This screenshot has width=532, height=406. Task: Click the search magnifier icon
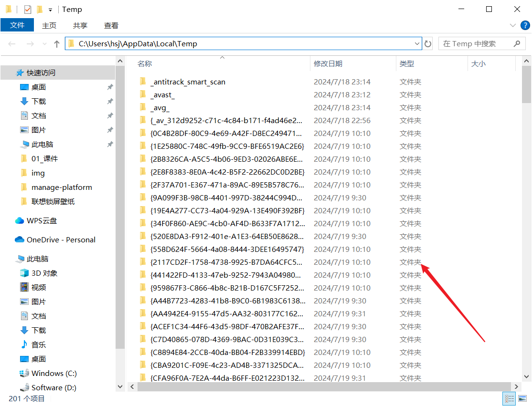pyautogui.click(x=517, y=44)
